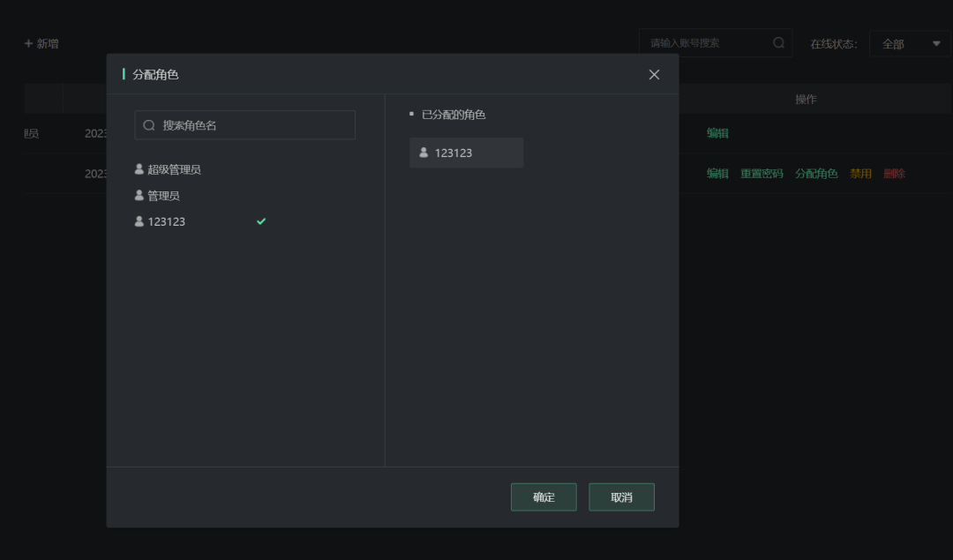
Task: Close the 分配角色 dialog with X
Action: tap(654, 75)
